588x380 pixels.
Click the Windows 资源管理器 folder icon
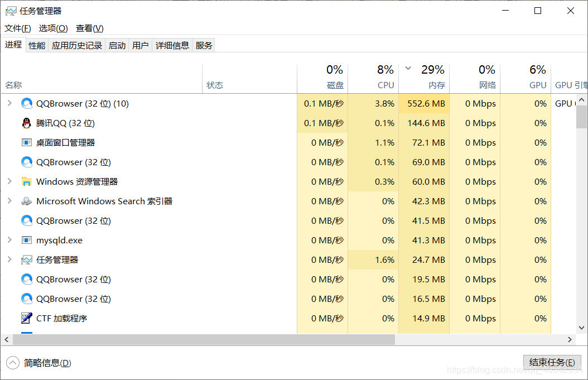[x=27, y=181]
